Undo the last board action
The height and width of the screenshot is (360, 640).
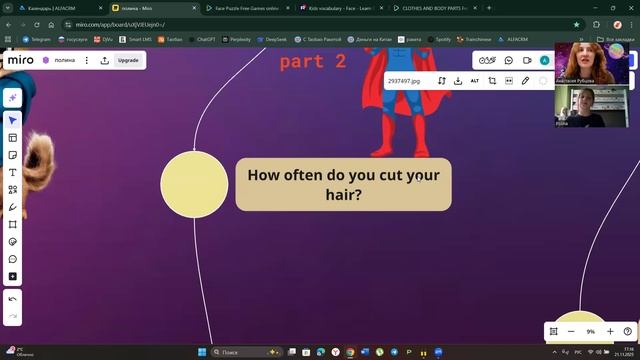pos(12,299)
